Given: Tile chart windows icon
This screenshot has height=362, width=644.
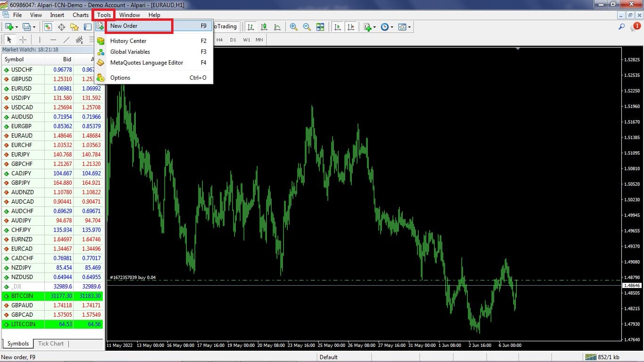Looking at the screenshot, I should pos(320,27).
